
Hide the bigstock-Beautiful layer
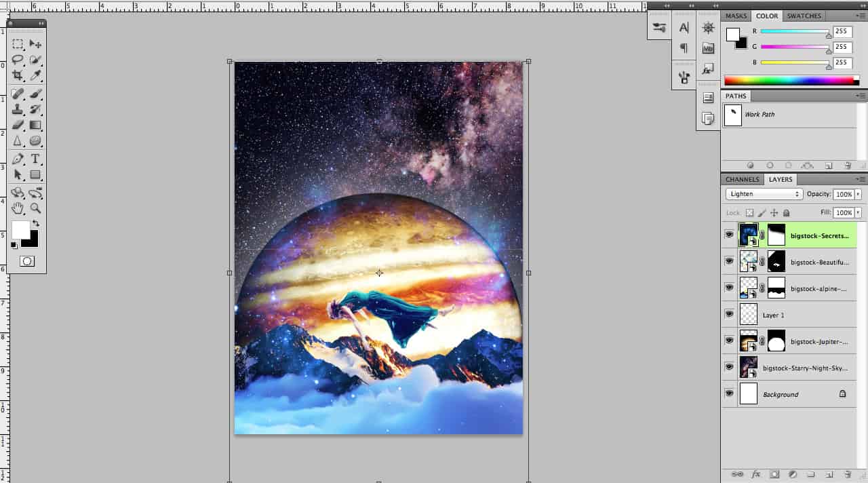point(729,261)
